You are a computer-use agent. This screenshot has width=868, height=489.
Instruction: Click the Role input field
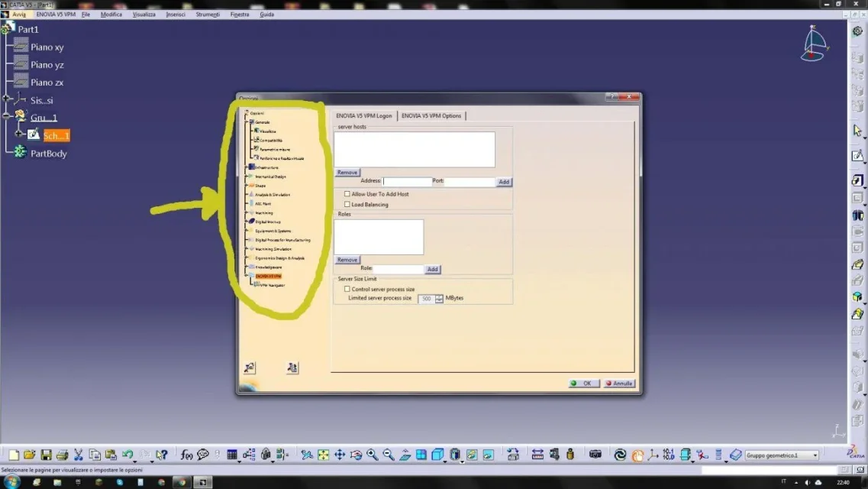tap(398, 269)
